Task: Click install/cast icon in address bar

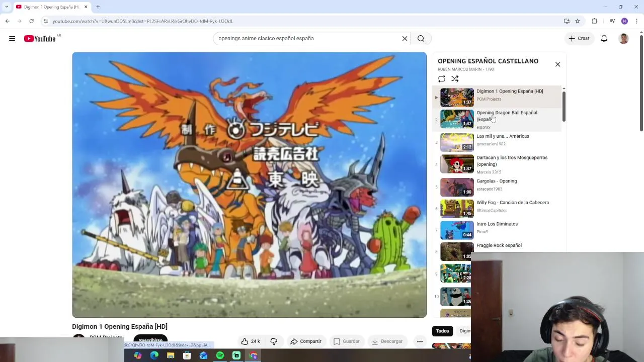Action: point(567,21)
